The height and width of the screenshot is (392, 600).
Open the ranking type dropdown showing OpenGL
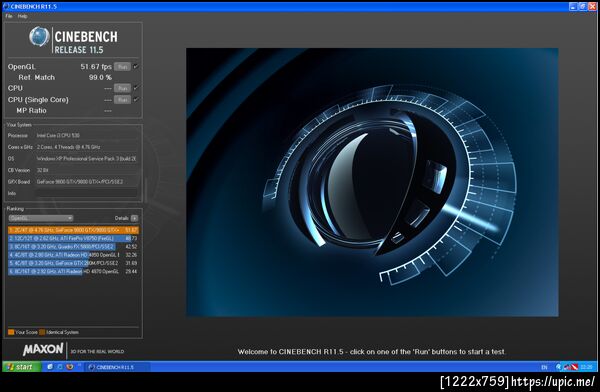point(41,218)
